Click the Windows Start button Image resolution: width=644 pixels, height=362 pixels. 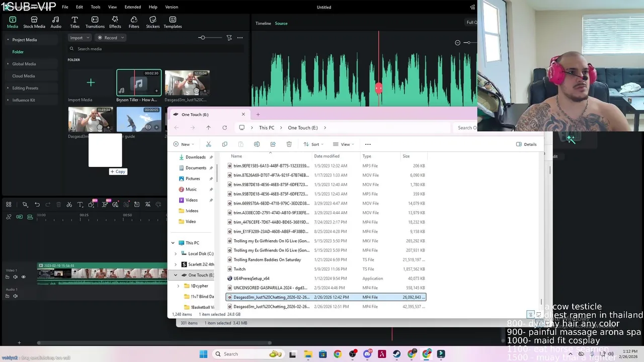tap(203, 354)
